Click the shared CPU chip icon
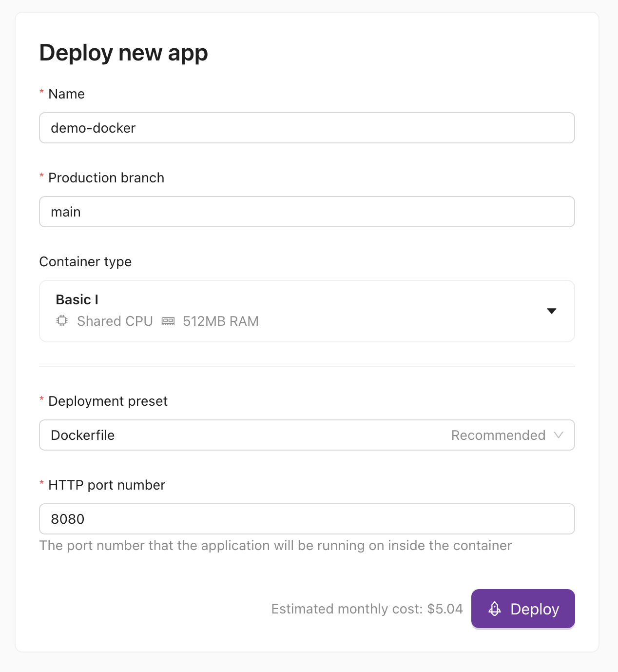 [x=62, y=321]
